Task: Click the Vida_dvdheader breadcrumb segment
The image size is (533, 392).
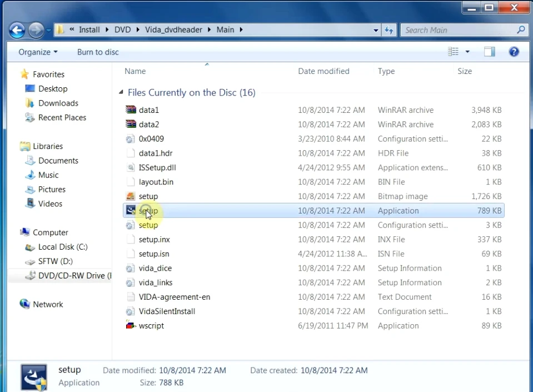Action: 174,30
